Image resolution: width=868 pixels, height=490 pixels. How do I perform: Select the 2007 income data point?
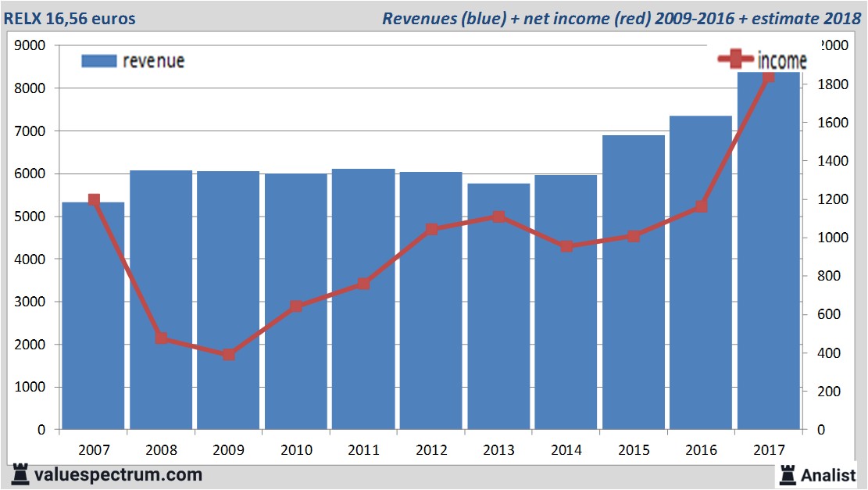94,200
